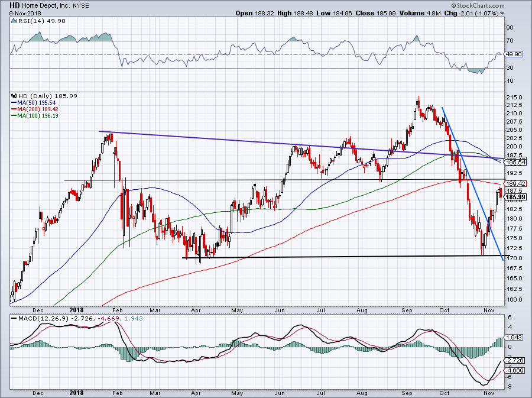Click the Home Depot, Inc. company name
This screenshot has height=398, width=532.
click(46, 6)
